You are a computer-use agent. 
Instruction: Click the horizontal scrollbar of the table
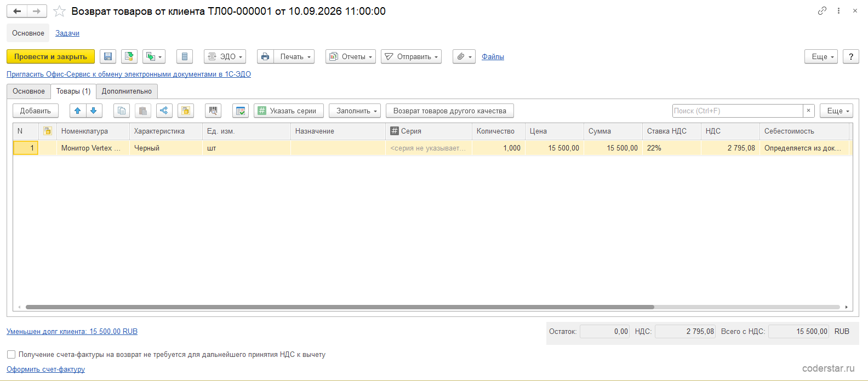coord(340,307)
